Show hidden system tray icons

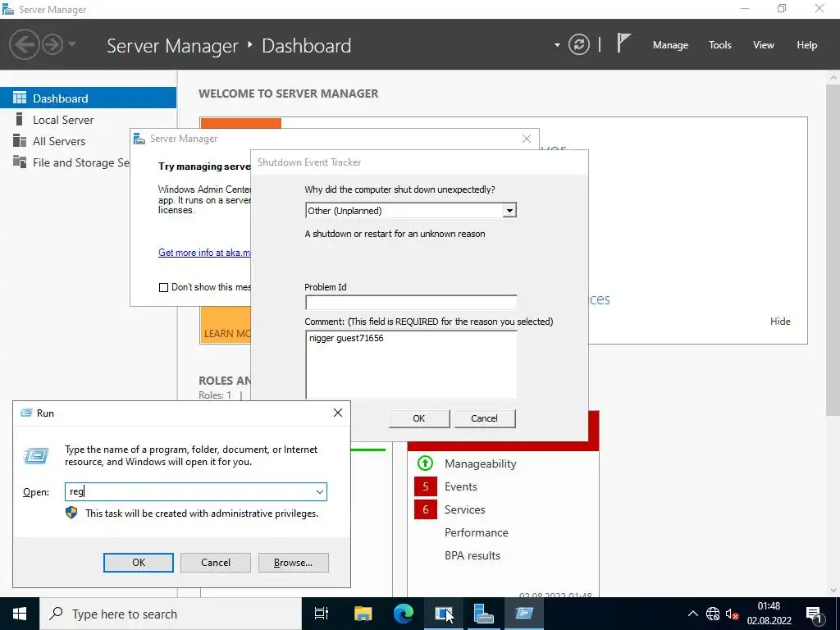coord(692,614)
